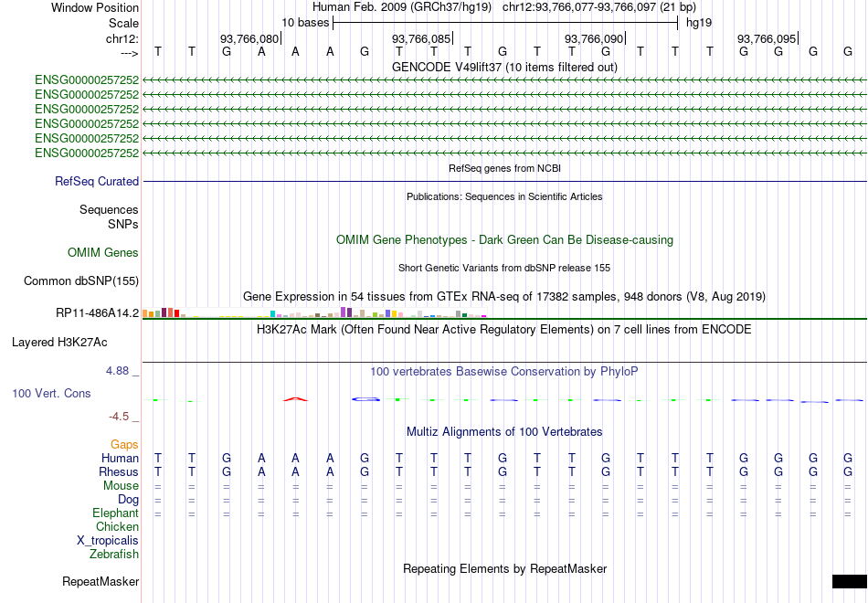Open the GENCODE V49lift37 track title
Viewport: 868px width, 603px height.
[504, 67]
